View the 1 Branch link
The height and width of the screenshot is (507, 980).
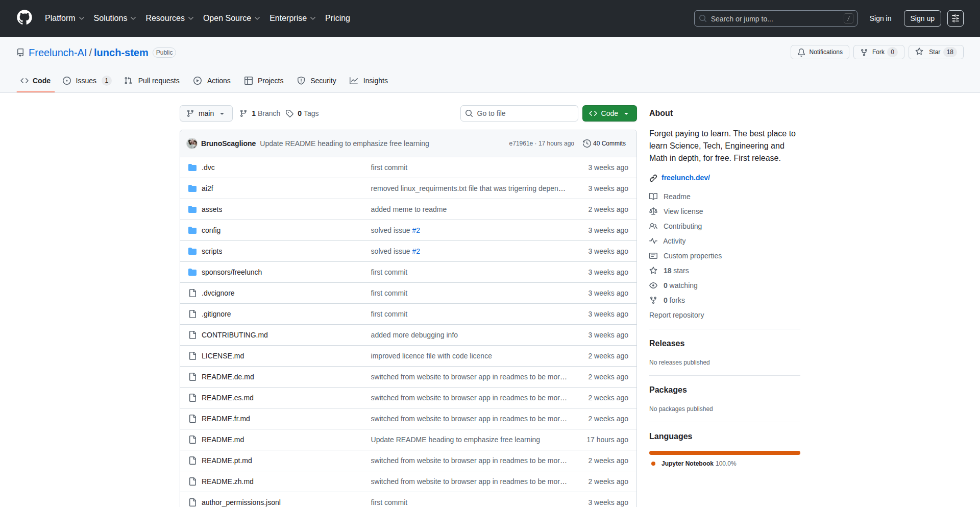[x=260, y=113]
